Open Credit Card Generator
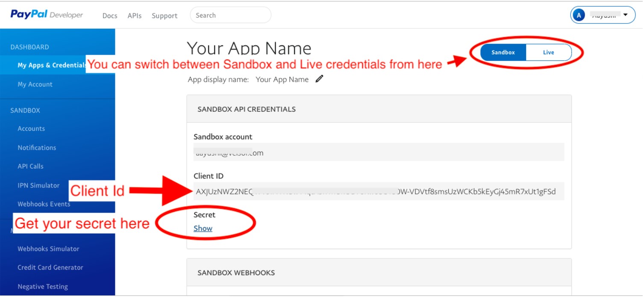The width and height of the screenshot is (644, 297). point(50,267)
